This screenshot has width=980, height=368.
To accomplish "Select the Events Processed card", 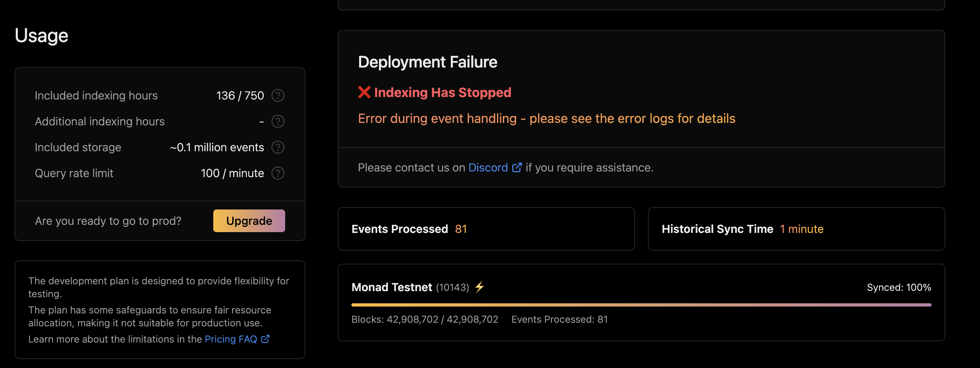I will [x=486, y=229].
